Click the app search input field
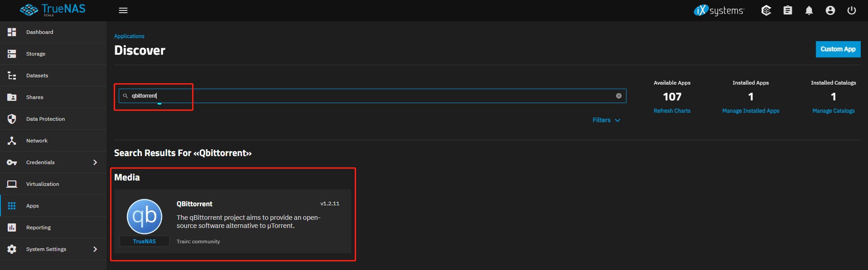 tap(372, 96)
